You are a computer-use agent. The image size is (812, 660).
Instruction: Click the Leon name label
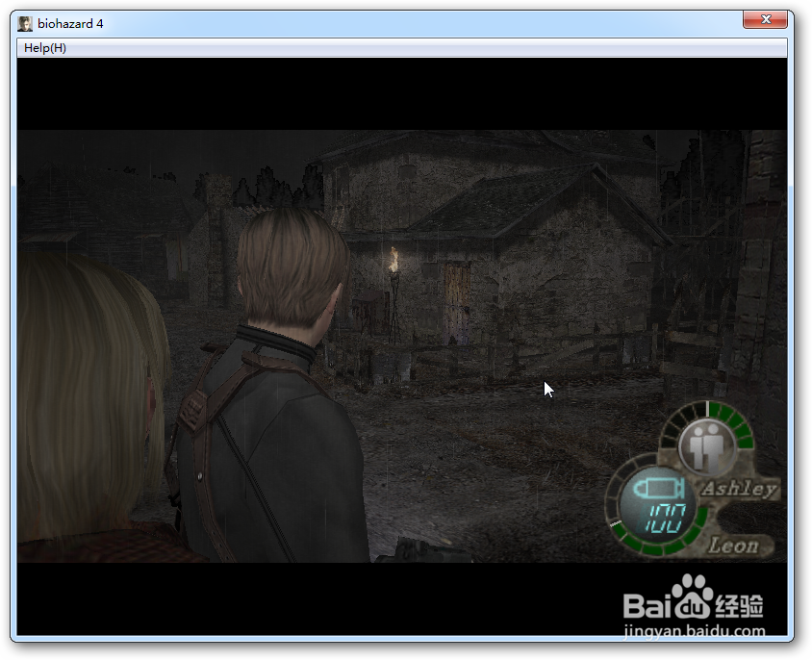[x=733, y=546]
